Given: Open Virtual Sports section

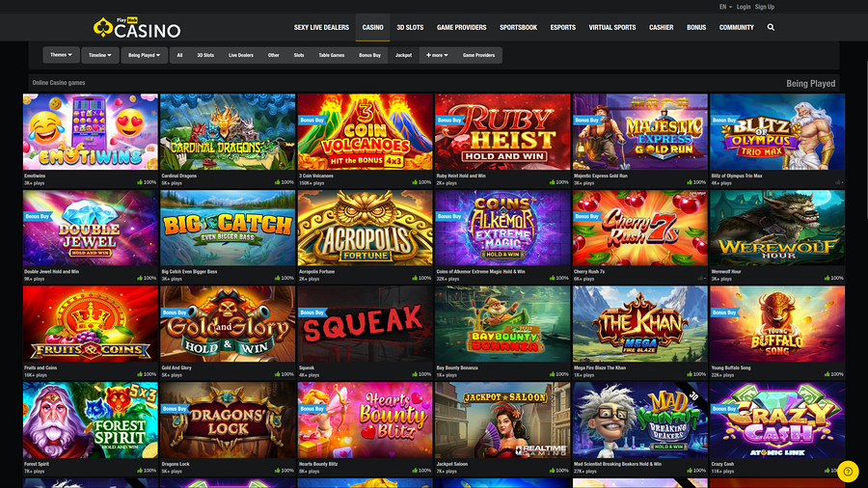Looking at the screenshot, I should pos(612,27).
